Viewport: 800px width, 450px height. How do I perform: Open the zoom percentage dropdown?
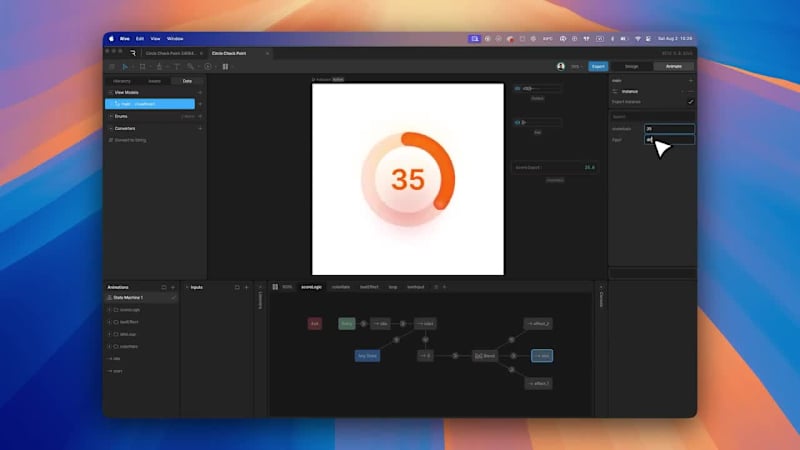(x=577, y=66)
